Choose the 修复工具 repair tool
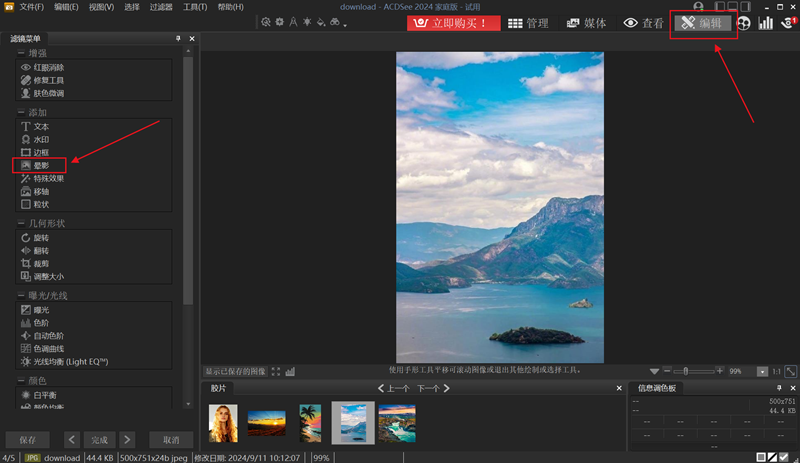Viewport: 800px width, 463px height. 48,81
